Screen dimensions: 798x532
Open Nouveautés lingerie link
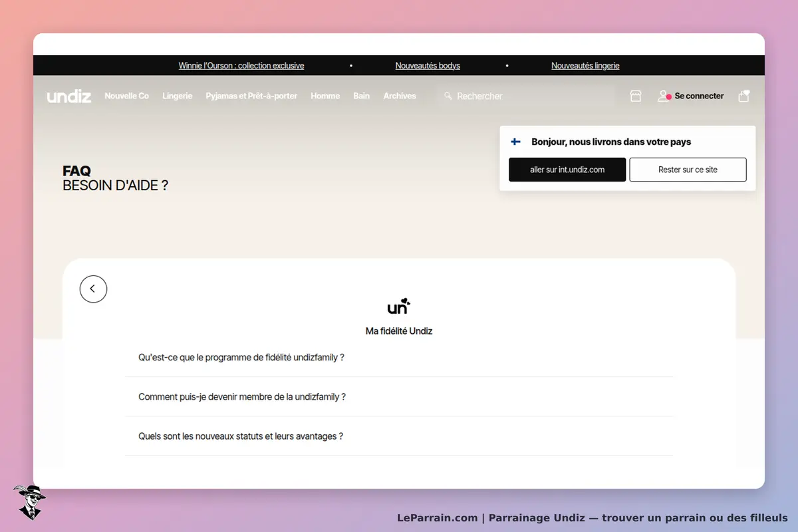point(585,66)
